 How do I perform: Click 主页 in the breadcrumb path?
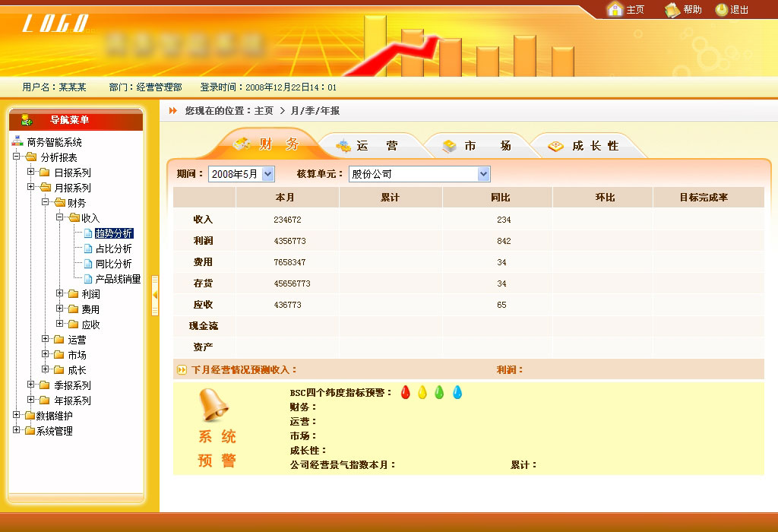point(264,111)
